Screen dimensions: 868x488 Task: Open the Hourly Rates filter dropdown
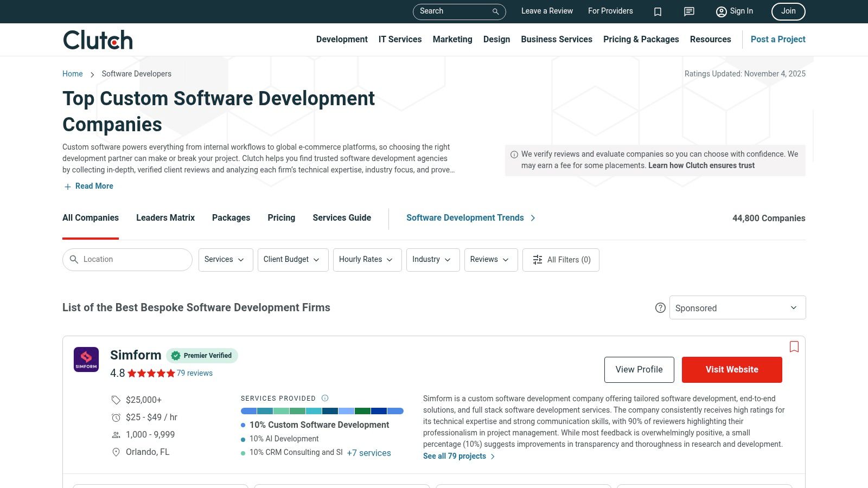367,260
